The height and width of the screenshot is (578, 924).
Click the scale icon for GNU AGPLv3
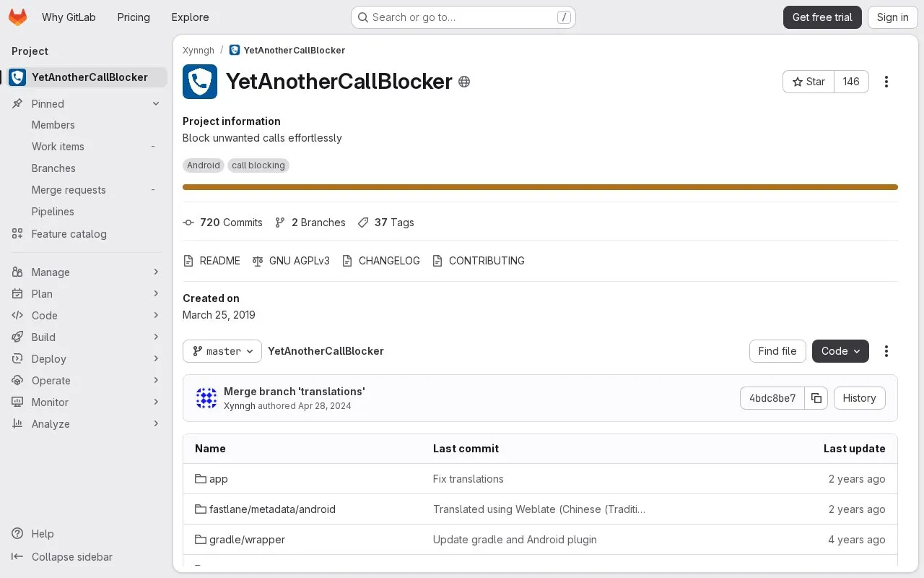click(x=258, y=261)
